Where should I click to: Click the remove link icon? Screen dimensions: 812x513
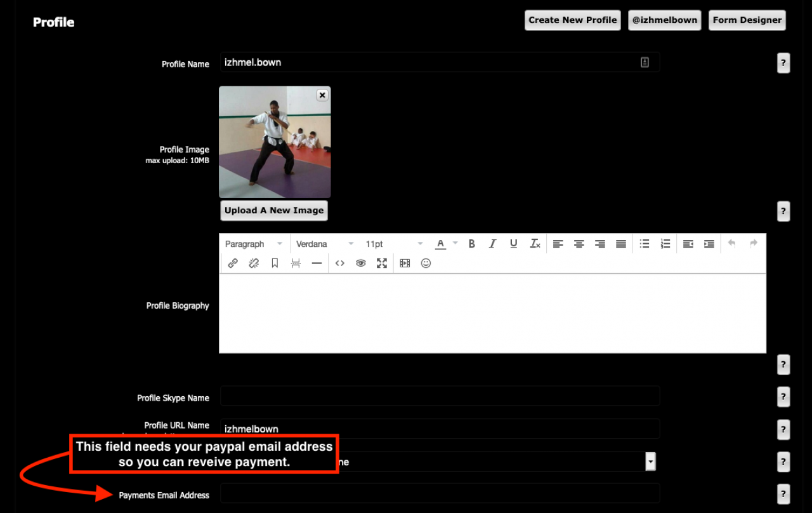click(254, 263)
